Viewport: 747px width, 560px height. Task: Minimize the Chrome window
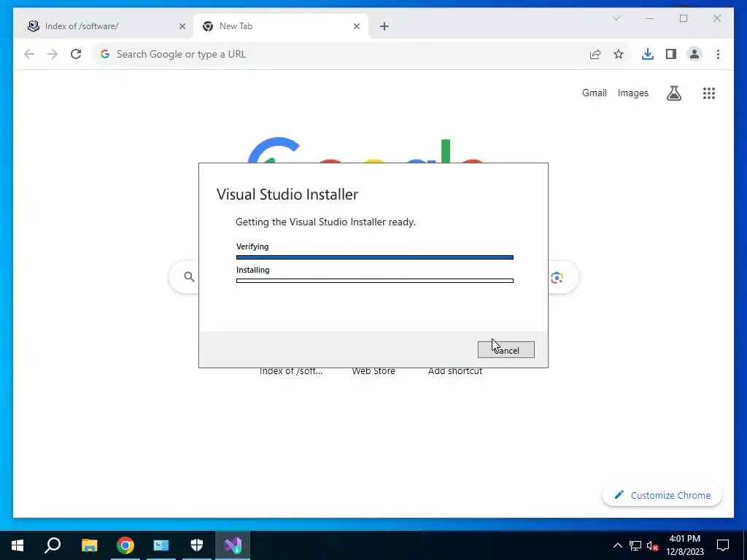[649, 18]
